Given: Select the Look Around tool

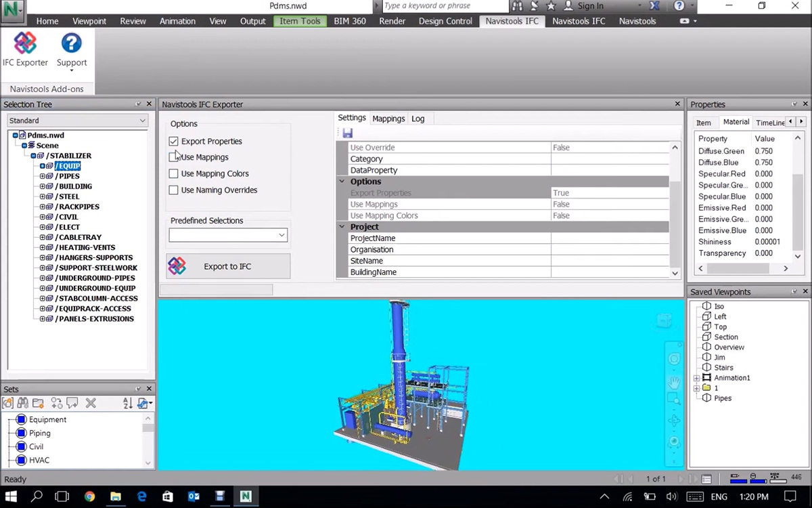Looking at the screenshot, I should coord(674,442).
